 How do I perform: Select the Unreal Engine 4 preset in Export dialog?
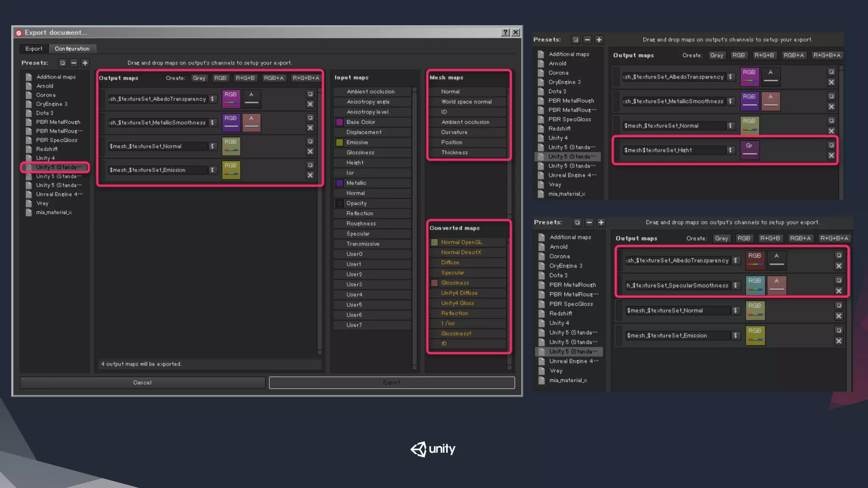click(58, 194)
